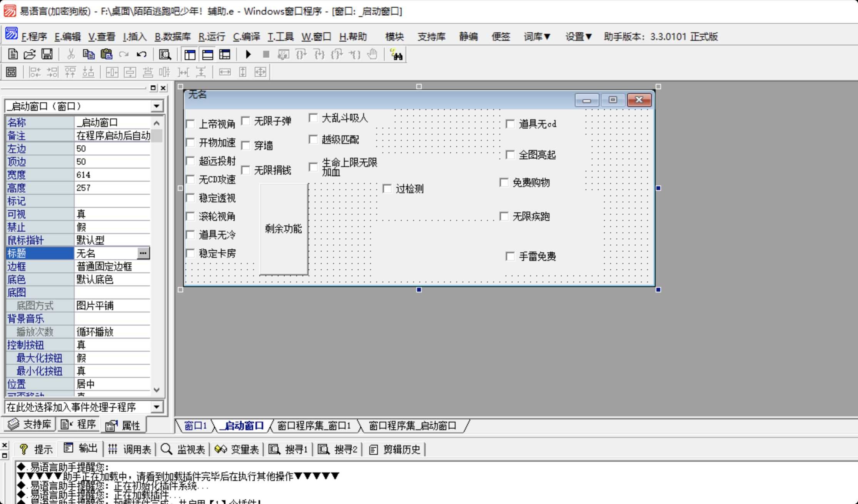
Task: Check the 稳定卡房 checkbox
Action: click(190, 253)
